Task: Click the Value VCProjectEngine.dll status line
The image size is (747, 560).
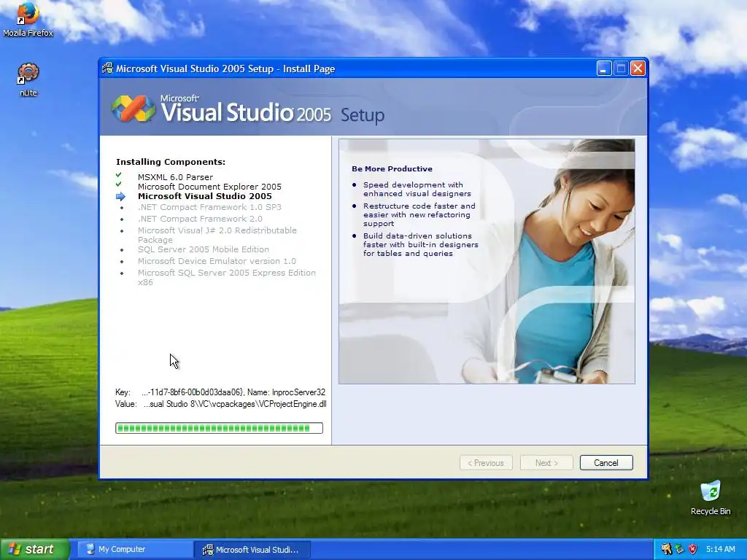Action: (x=220, y=404)
